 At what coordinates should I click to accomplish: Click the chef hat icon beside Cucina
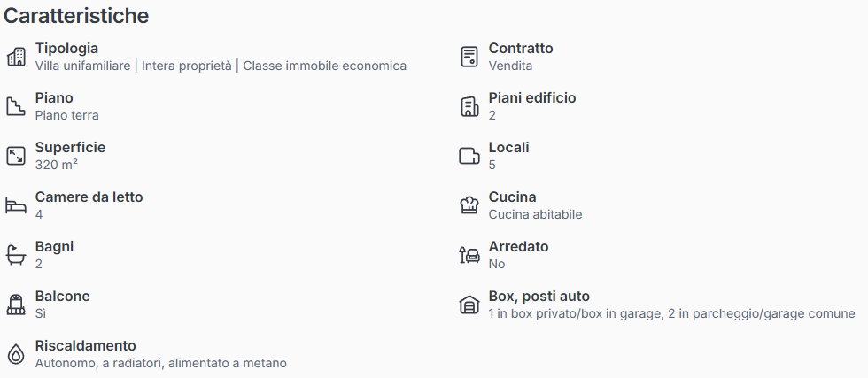click(x=469, y=205)
